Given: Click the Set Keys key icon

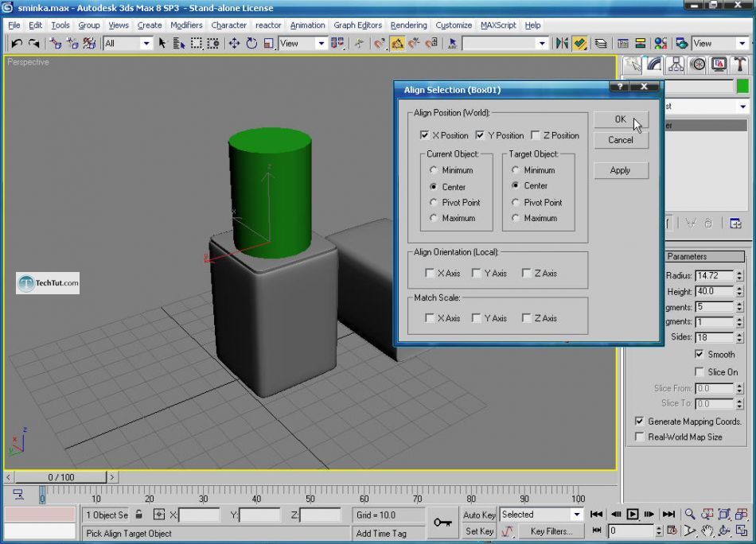Looking at the screenshot, I should pyautogui.click(x=442, y=523).
